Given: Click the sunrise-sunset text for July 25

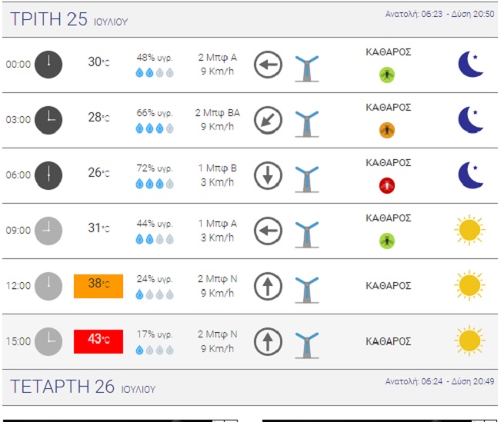Looking at the screenshot, I should 439,14.
